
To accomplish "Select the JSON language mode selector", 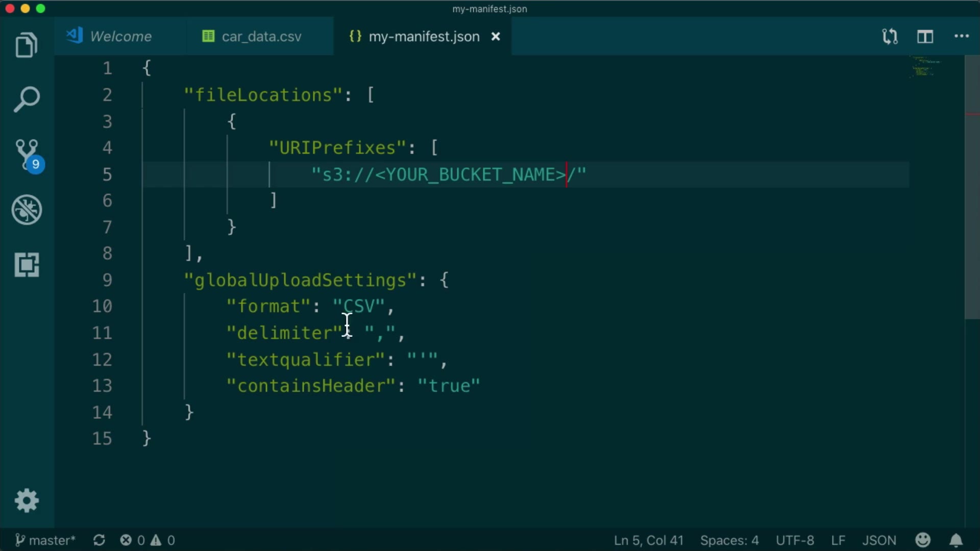I will 879,540.
